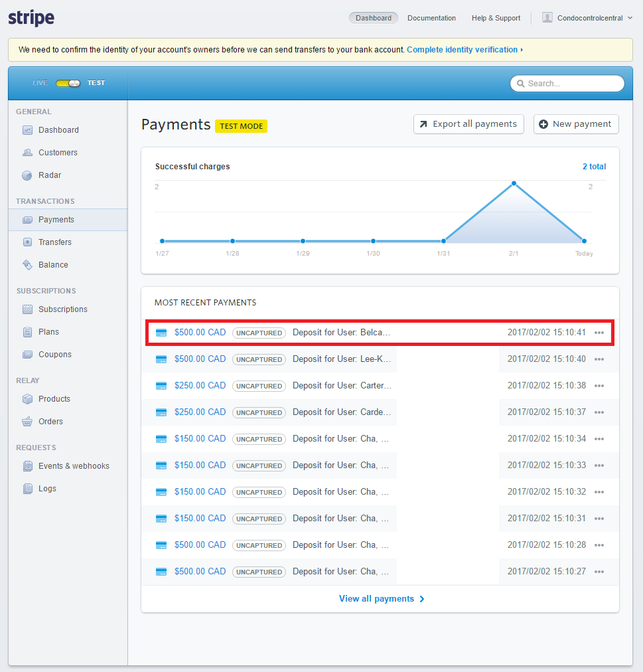Screen dimensions: 643x672
Task: Open the three-dot menu for Lee-K payment
Action: click(599, 359)
